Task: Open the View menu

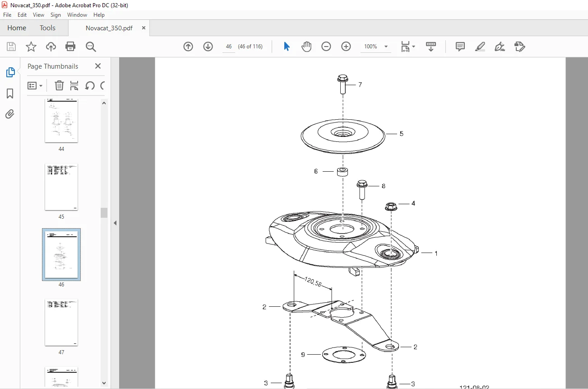Action: click(38, 15)
